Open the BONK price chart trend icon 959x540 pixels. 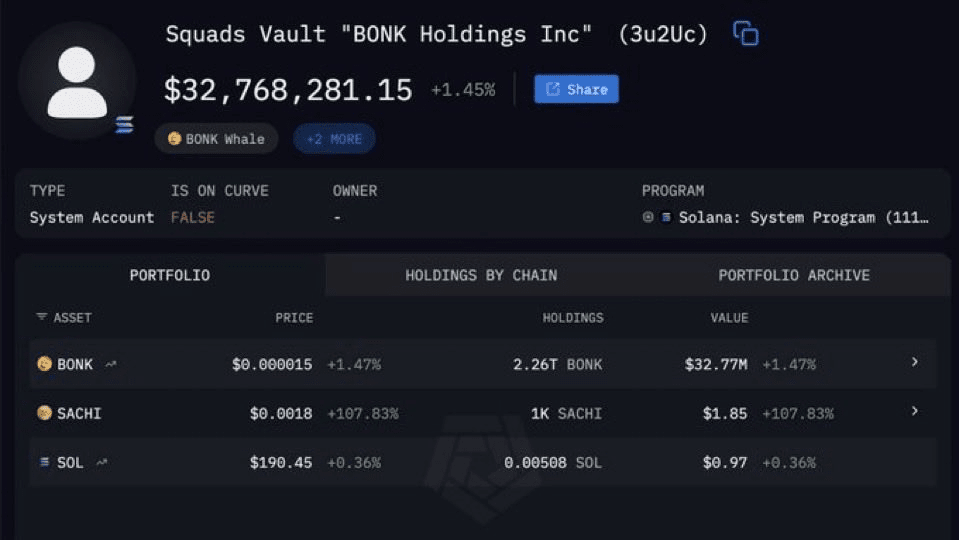pyautogui.click(x=110, y=364)
